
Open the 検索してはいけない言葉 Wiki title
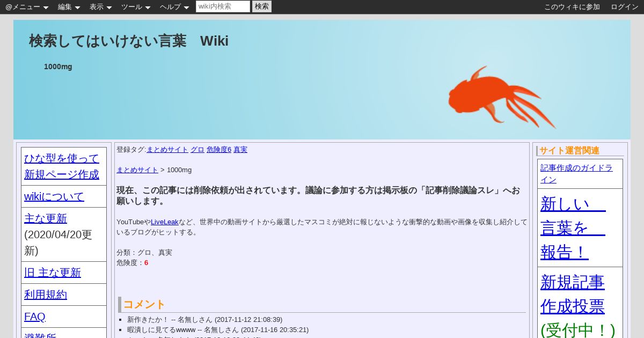point(129,41)
